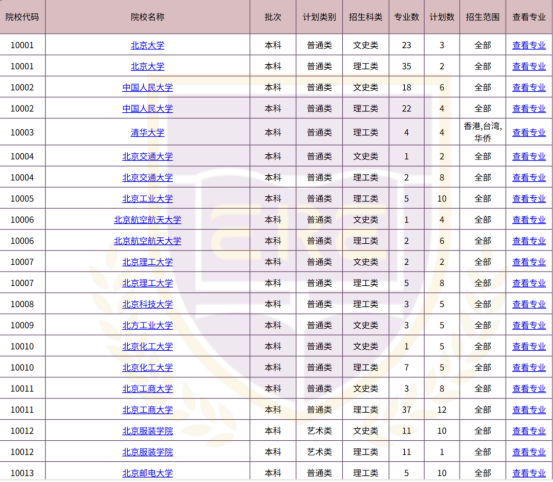Select 计划数 12 in 北京工商大学 理工类 row

pos(442,410)
